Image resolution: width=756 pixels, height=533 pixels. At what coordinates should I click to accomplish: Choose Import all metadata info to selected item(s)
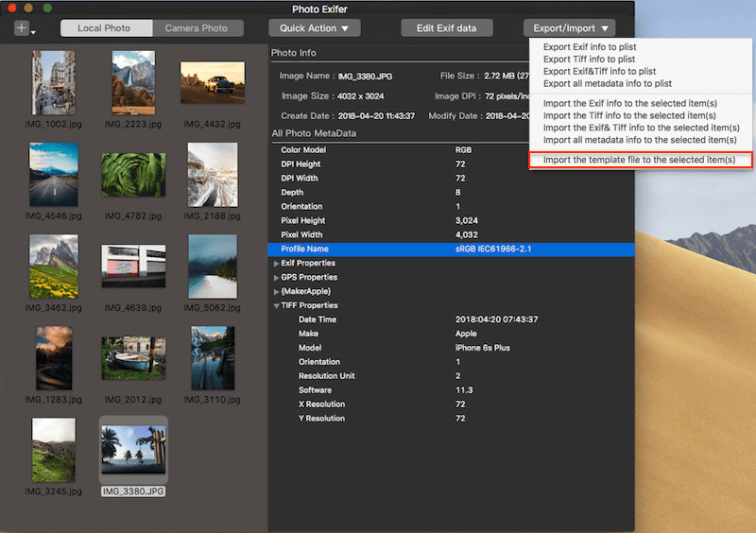tap(640, 140)
